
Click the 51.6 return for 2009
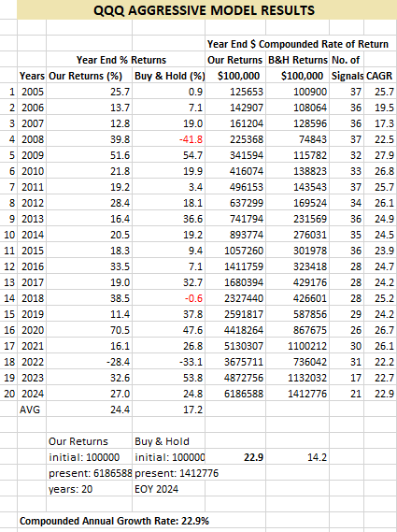[120, 155]
